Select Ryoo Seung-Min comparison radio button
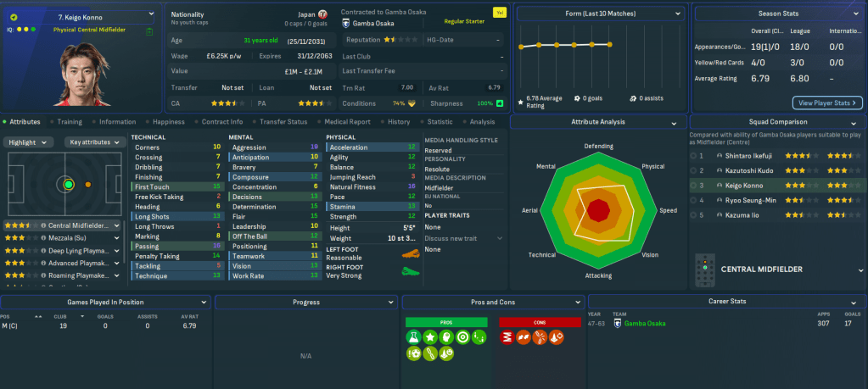 [x=694, y=200]
